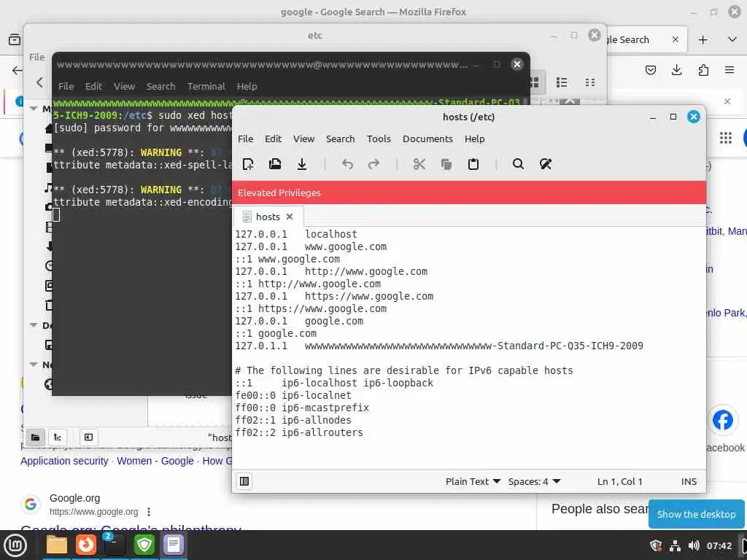Click the IPv6 comment line in hosts
Screen dimensions: 747x560
404,370
